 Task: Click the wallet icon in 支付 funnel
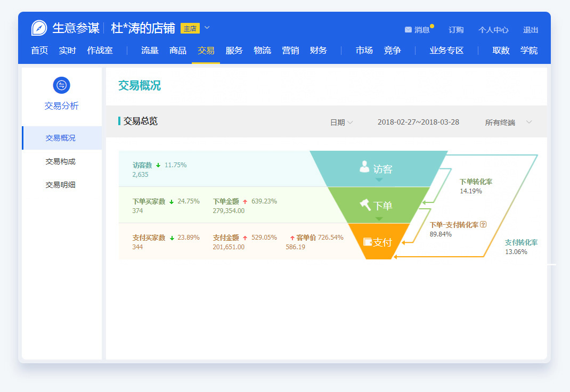pos(368,242)
